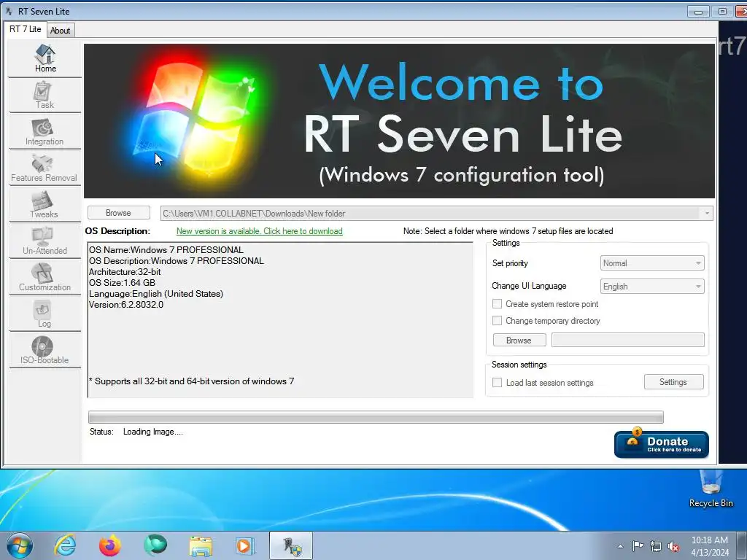Screen dimensions: 747x560
Task: Click the Language:English (United States) line
Action: [x=156, y=294]
